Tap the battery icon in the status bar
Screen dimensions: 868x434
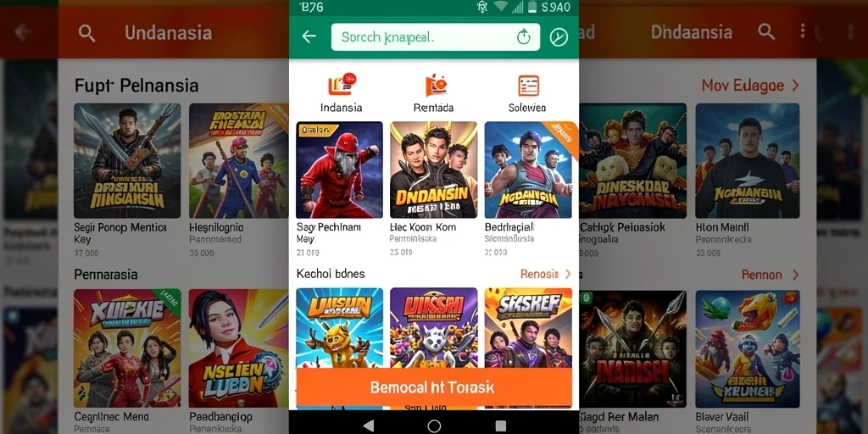point(532,7)
